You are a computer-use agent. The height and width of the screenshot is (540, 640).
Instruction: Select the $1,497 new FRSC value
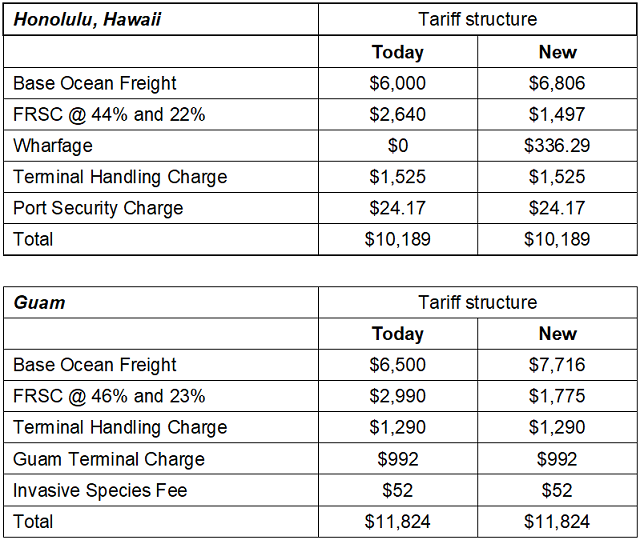[x=557, y=114]
